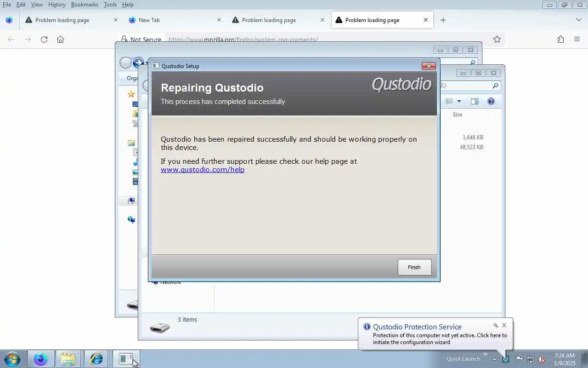Open Firefox application hamburger menu
588x368 pixels.
pyautogui.click(x=577, y=40)
